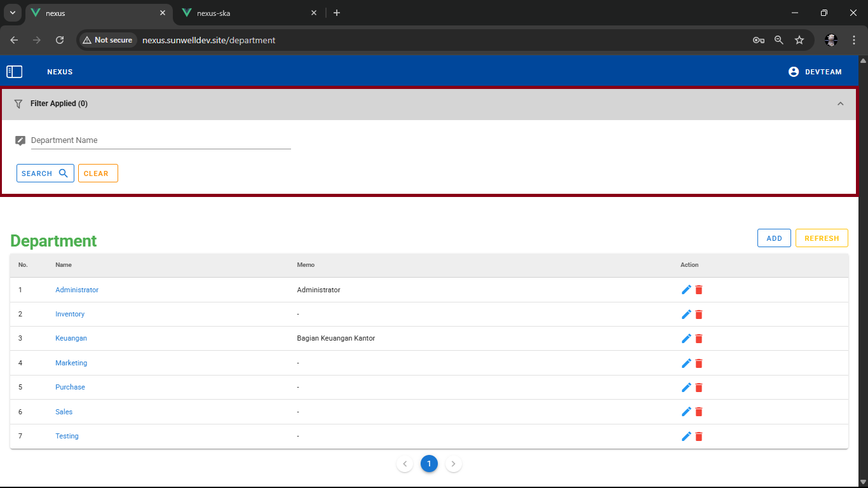Screen dimensions: 868x488
Task: Edit the Purchase department entry
Action: click(686, 388)
